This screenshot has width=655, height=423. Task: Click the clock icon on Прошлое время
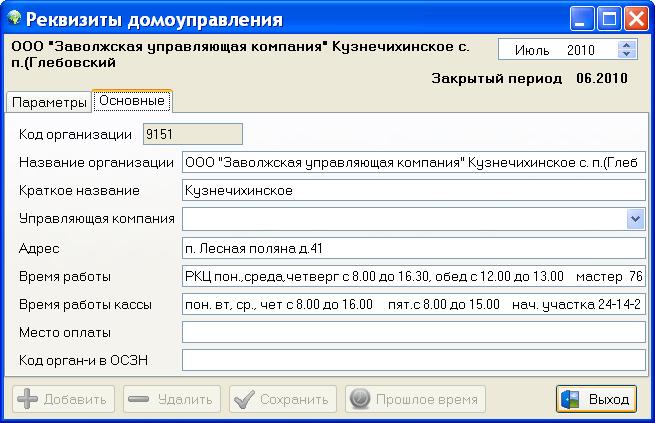tap(359, 399)
